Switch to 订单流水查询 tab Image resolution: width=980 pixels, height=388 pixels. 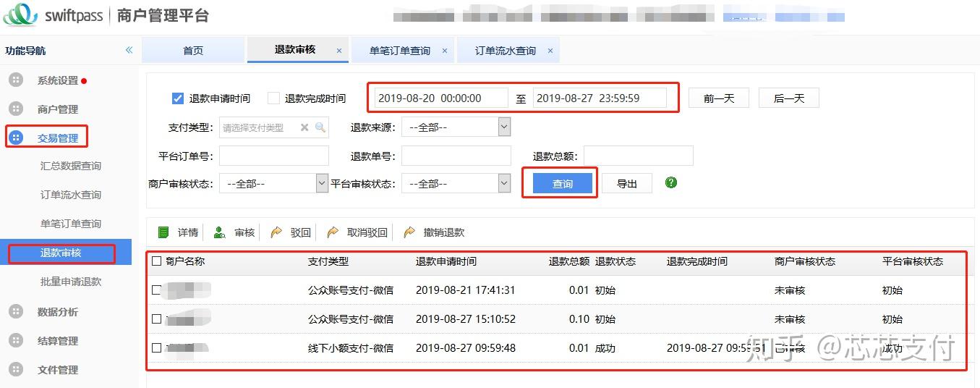[506, 51]
